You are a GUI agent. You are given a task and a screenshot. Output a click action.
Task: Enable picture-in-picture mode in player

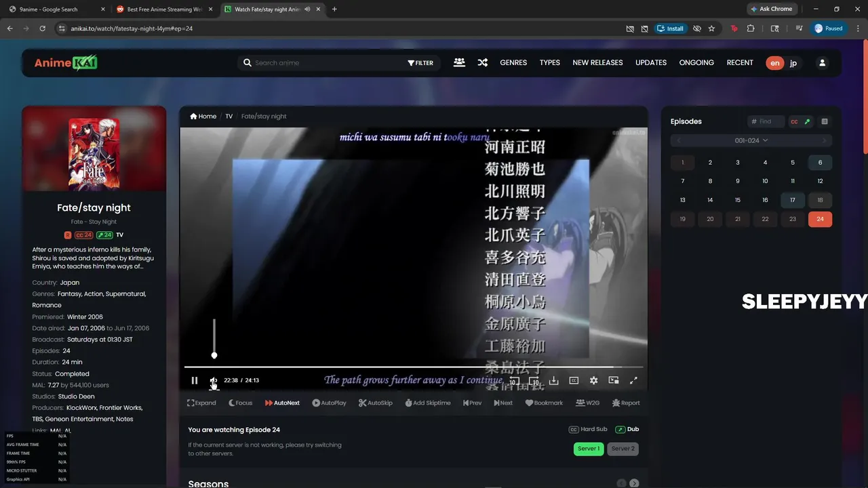pos(614,381)
